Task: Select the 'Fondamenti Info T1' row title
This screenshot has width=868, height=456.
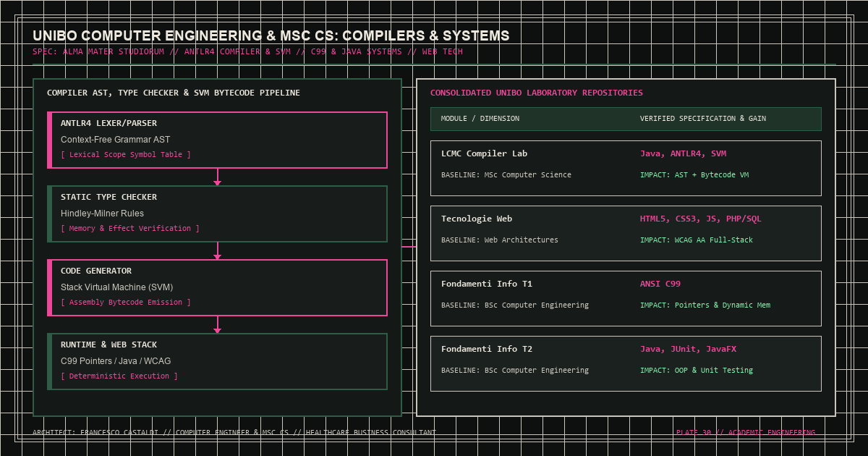Action: tap(487, 284)
